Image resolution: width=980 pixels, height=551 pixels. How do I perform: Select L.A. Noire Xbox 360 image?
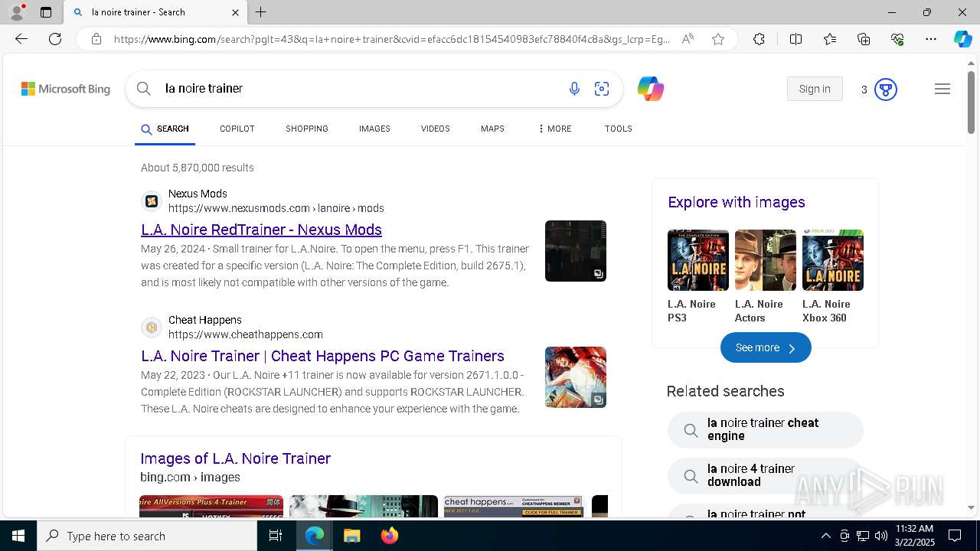[x=833, y=260]
